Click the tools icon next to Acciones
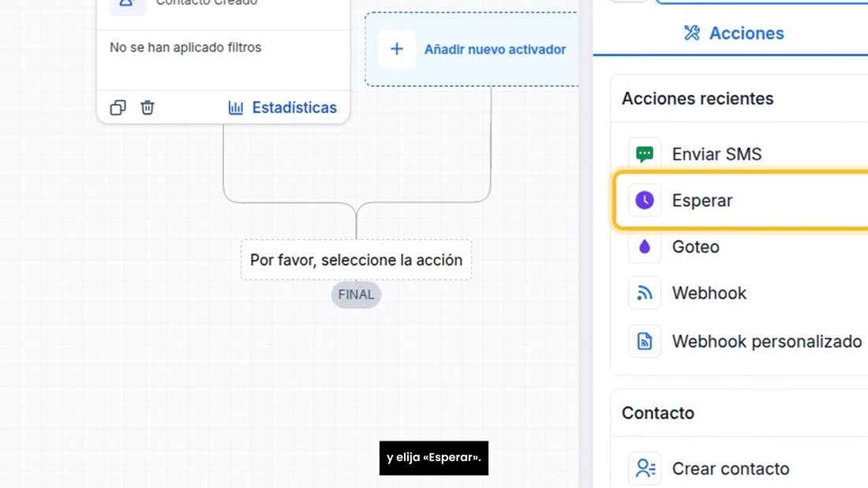Screen dimensions: 868x488 point(691,33)
